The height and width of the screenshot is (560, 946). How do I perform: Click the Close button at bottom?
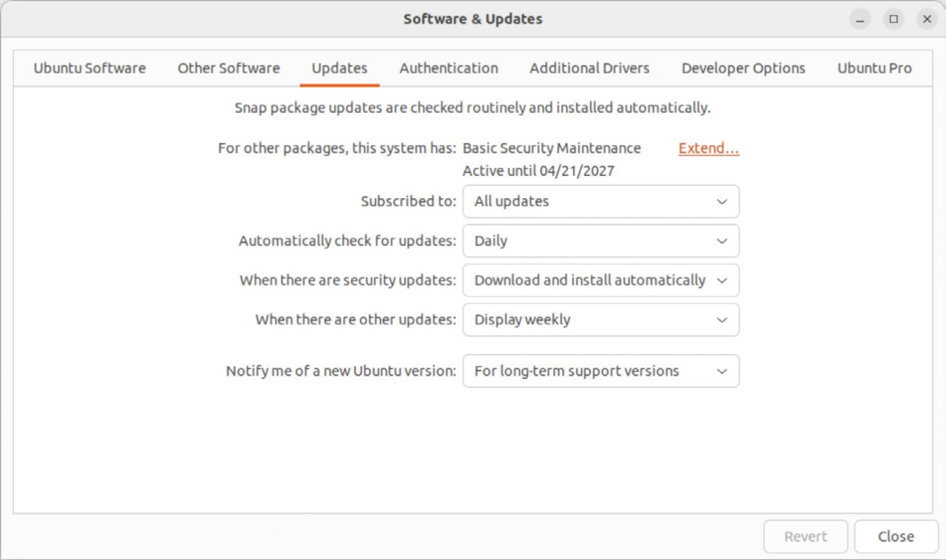895,537
